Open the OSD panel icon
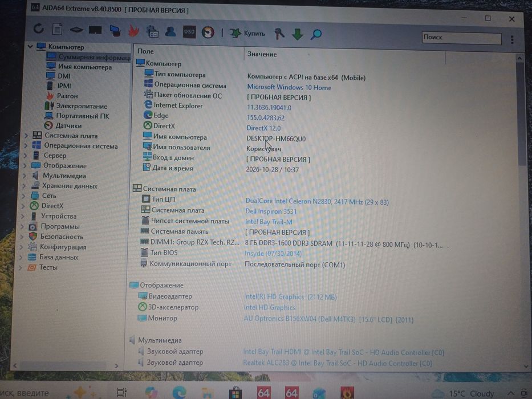This screenshot has height=399, width=532. 189,32
